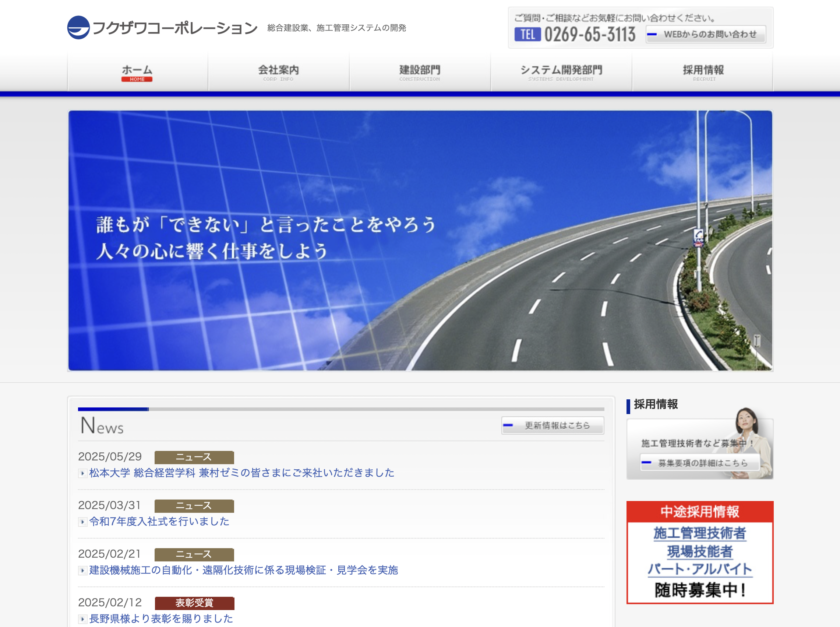Click the News section heading
Screen dimensions: 840x627
(102, 425)
